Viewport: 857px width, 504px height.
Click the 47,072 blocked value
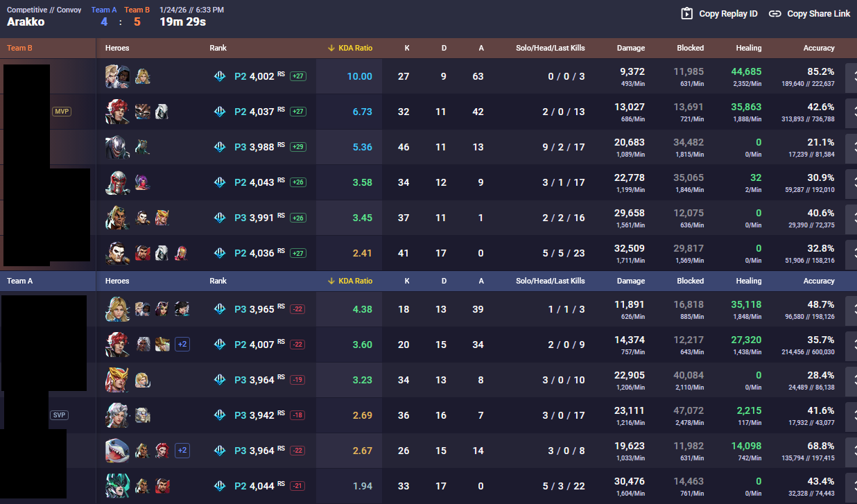[689, 410]
